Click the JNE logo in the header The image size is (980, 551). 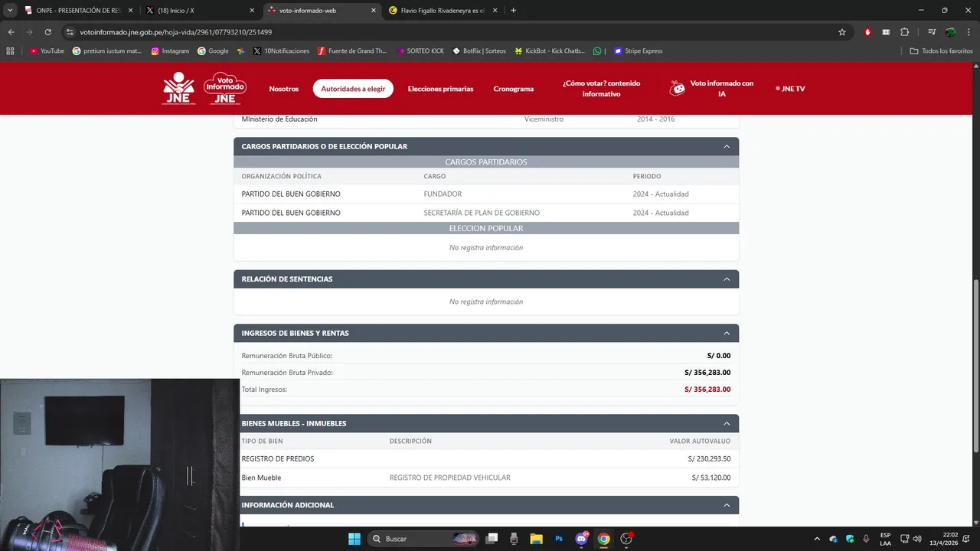point(178,88)
